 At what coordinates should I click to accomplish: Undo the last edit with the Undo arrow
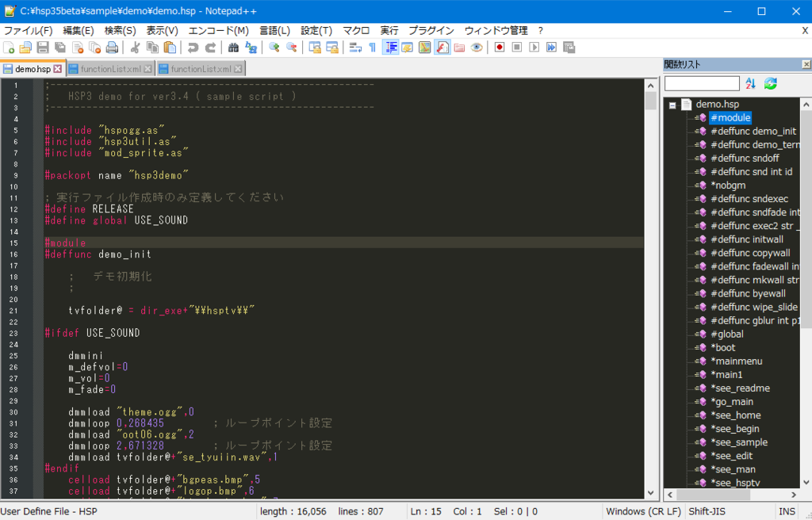pyautogui.click(x=193, y=48)
